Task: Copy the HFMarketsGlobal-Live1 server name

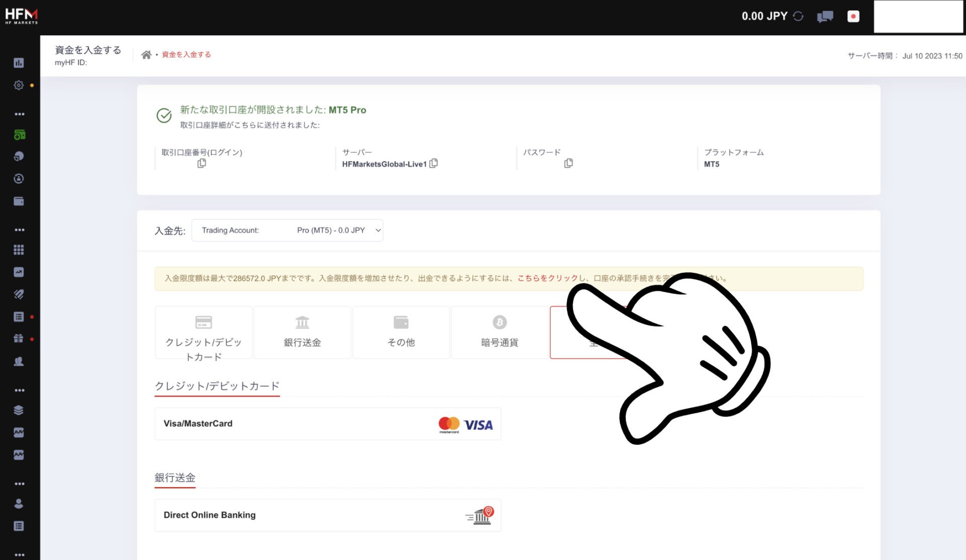Action: [x=434, y=164]
